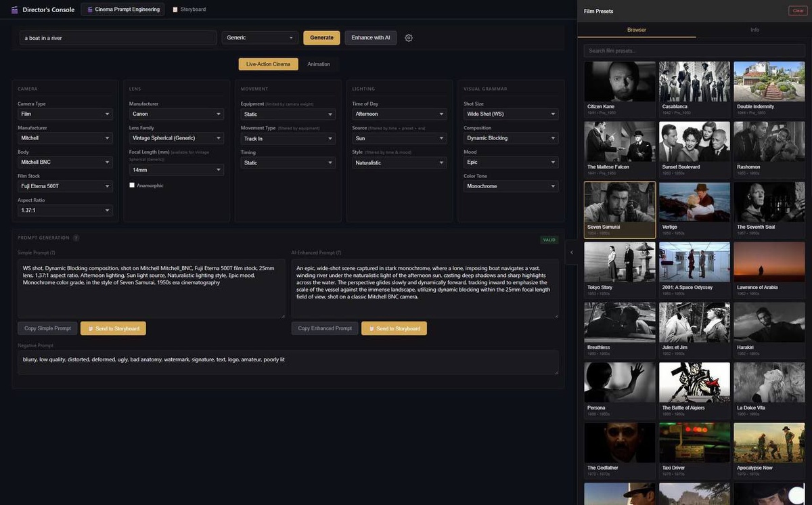This screenshot has height=505, width=812.
Task: Select the Taxi Driver preset thumbnail
Action: coord(694,450)
